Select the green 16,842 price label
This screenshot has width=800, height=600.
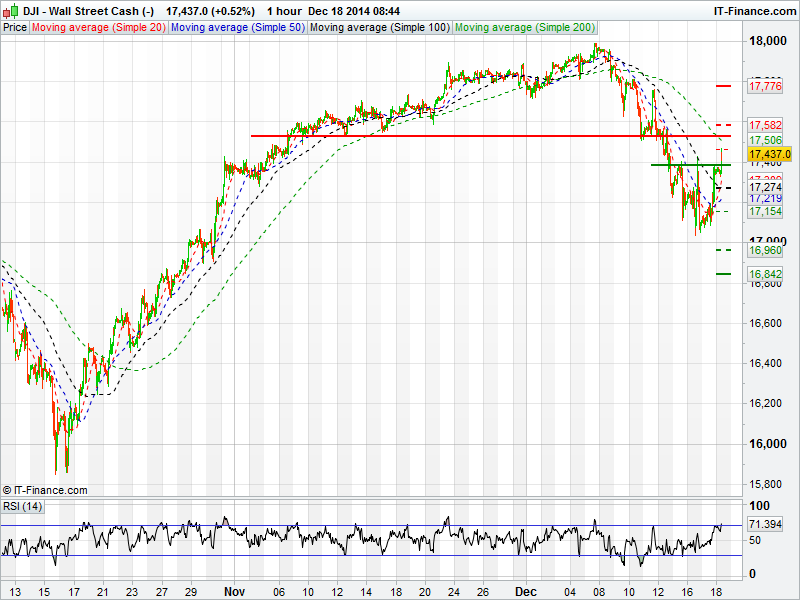[x=765, y=274]
